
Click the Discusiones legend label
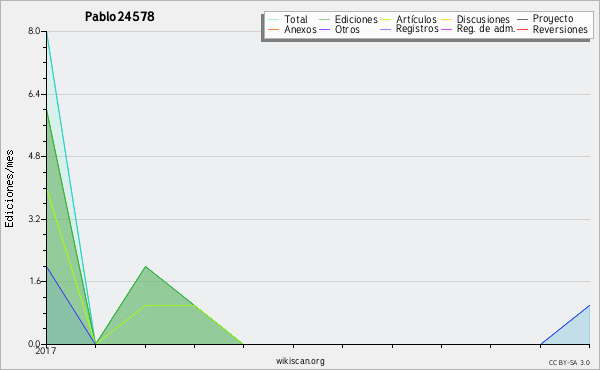[x=483, y=19]
